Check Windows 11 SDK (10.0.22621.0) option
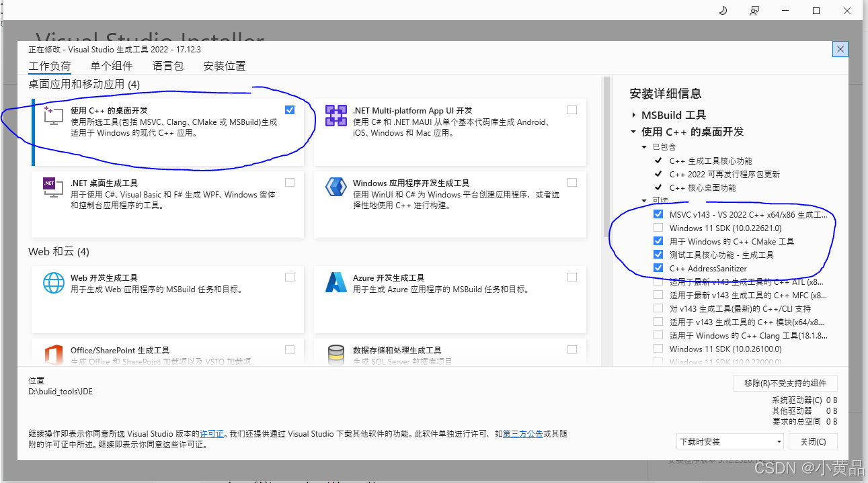Screen dimensions: 868x483 (658, 228)
